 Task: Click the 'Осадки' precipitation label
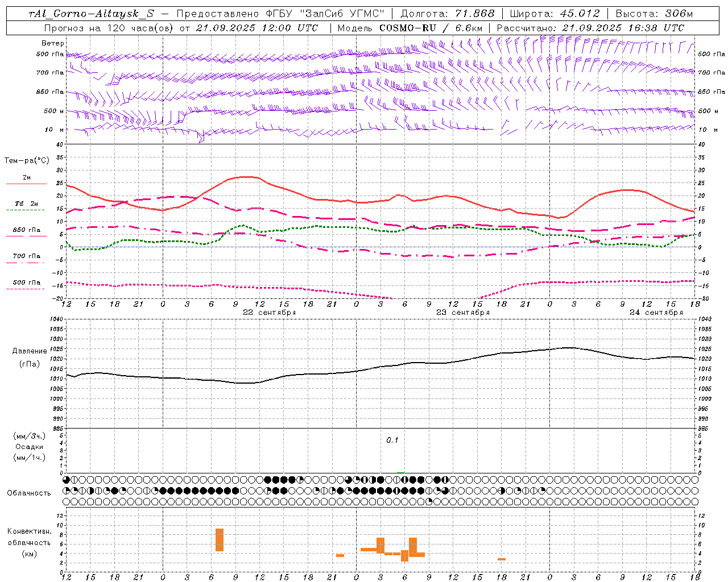(30, 447)
